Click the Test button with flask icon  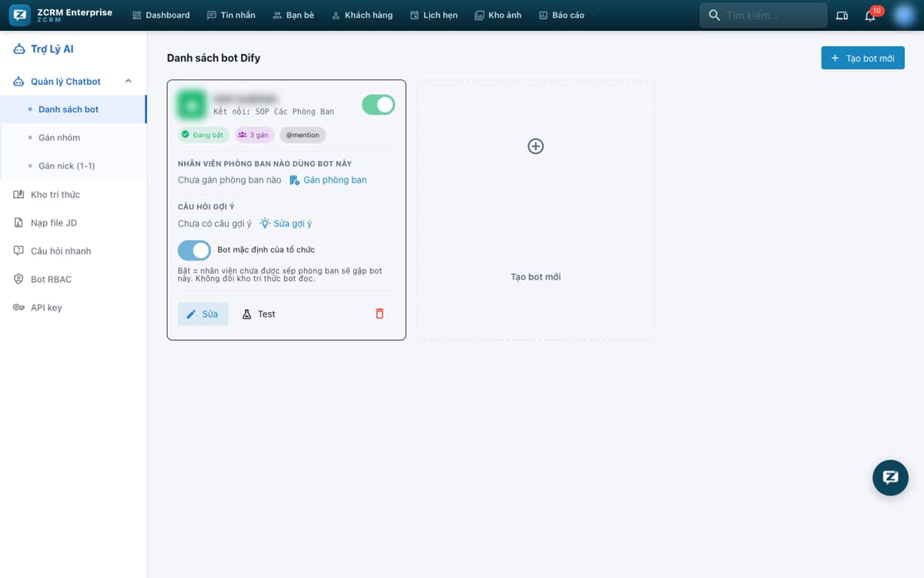259,314
